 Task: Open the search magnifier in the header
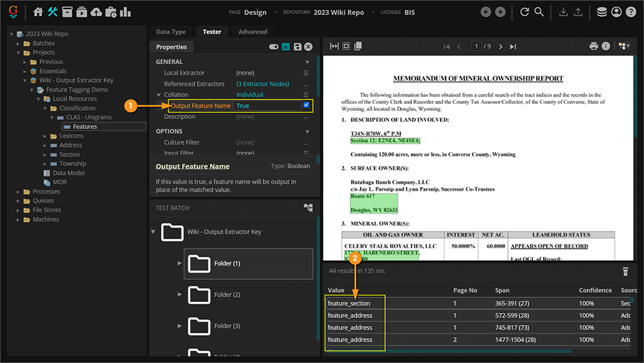point(539,12)
